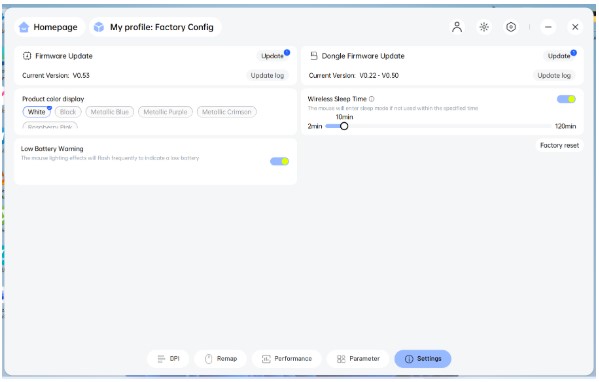The image size is (599, 382).
Task: Go to the Homepage
Action: (x=49, y=27)
